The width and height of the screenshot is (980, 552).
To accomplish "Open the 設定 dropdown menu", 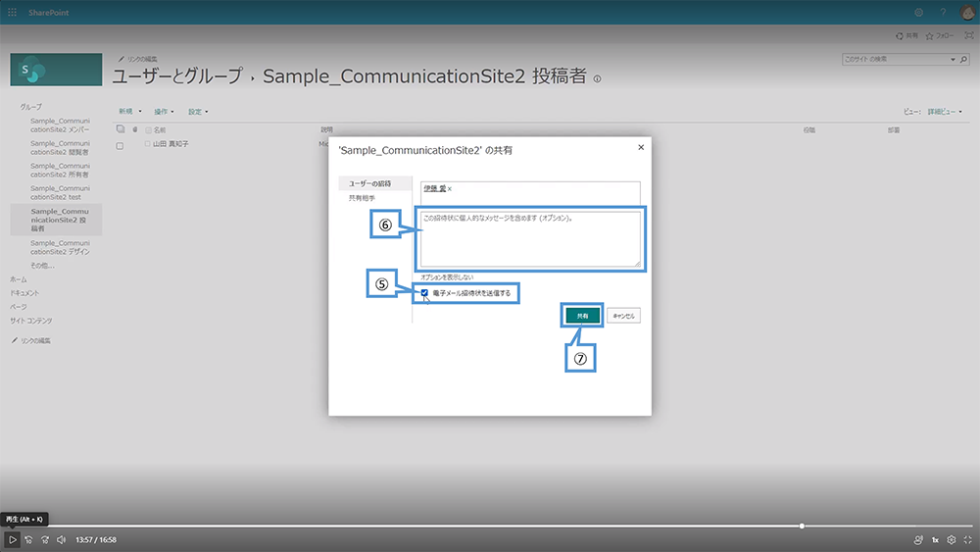I will [199, 111].
